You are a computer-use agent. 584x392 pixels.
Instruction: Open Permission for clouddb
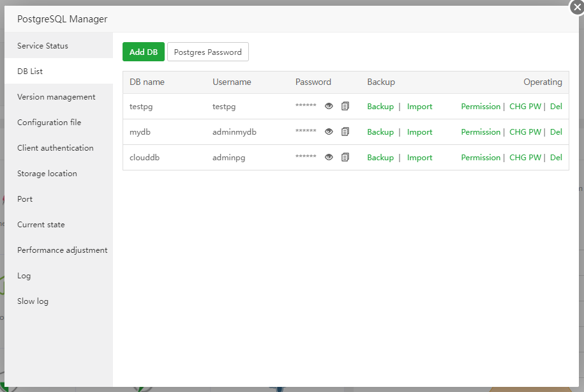(481, 157)
